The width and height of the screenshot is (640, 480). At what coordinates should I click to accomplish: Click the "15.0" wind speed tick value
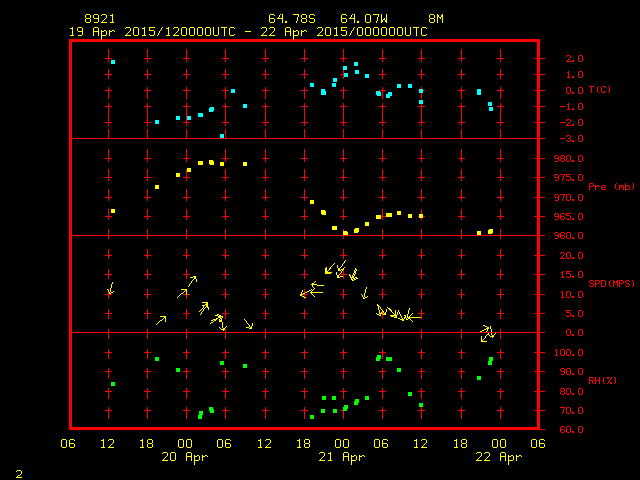click(571, 275)
